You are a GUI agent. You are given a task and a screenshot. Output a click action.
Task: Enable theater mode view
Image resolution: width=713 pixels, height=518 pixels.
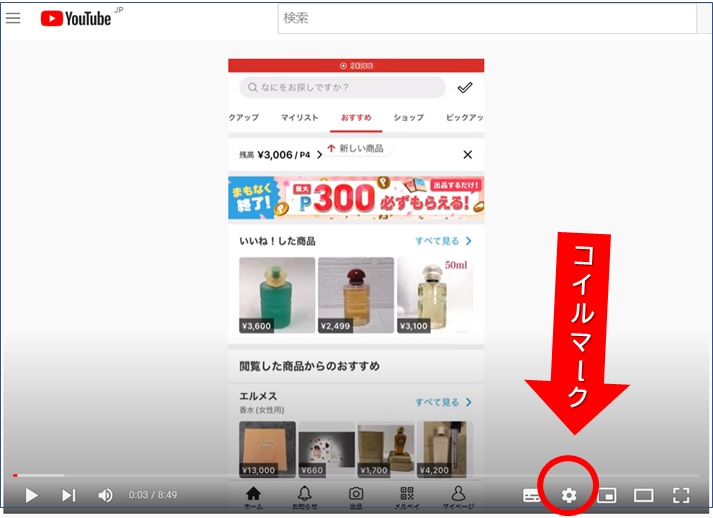643,495
